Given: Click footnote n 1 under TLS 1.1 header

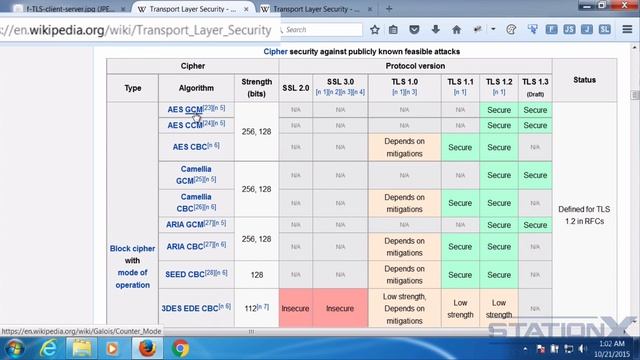Looking at the screenshot, I should pyautogui.click(x=460, y=92).
